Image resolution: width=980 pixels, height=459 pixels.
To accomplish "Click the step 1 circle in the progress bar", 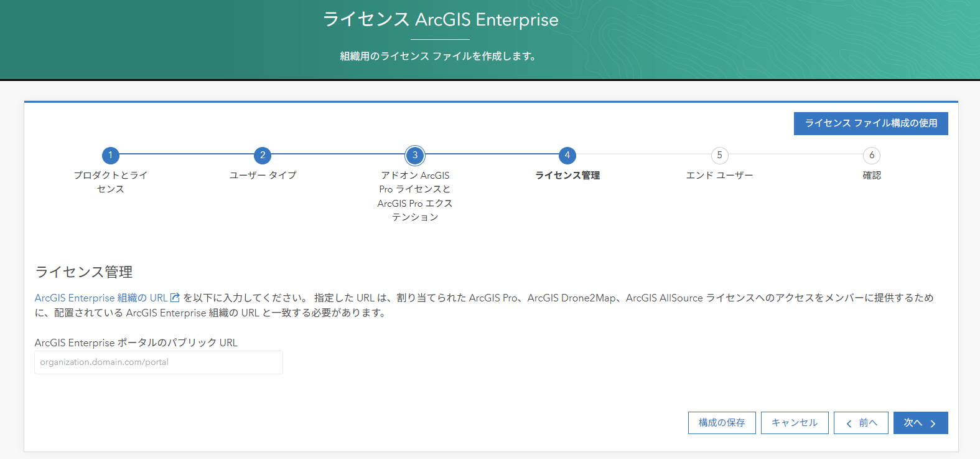I will coord(111,155).
